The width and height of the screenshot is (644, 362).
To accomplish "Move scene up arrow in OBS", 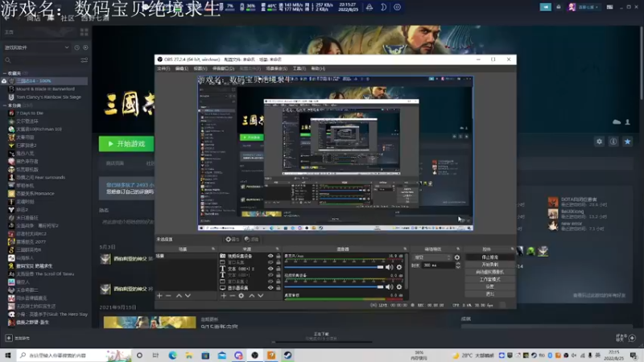I will point(179,295).
